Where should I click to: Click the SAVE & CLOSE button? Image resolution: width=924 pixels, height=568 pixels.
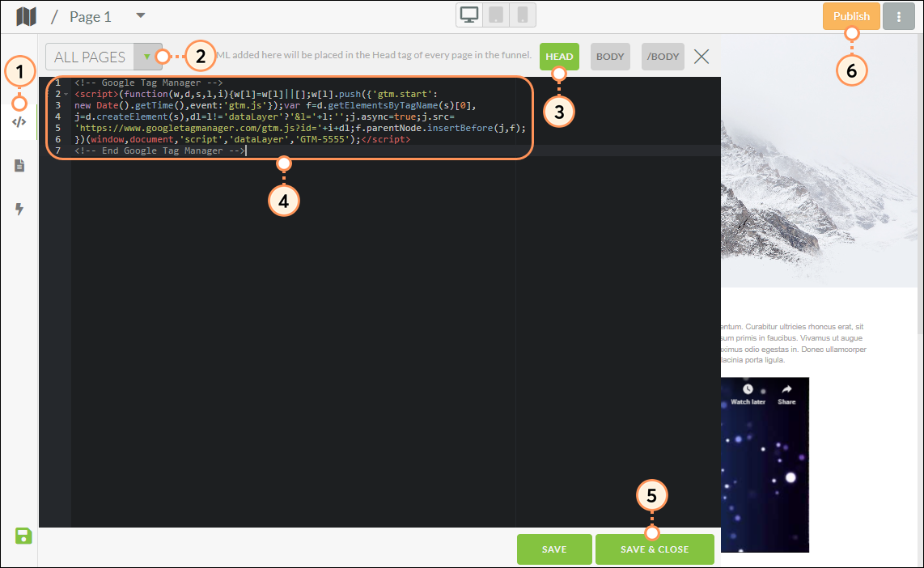click(655, 549)
